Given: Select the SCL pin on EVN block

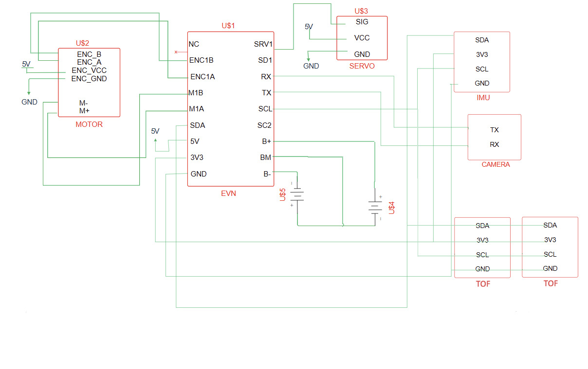Looking at the screenshot, I should point(265,109).
